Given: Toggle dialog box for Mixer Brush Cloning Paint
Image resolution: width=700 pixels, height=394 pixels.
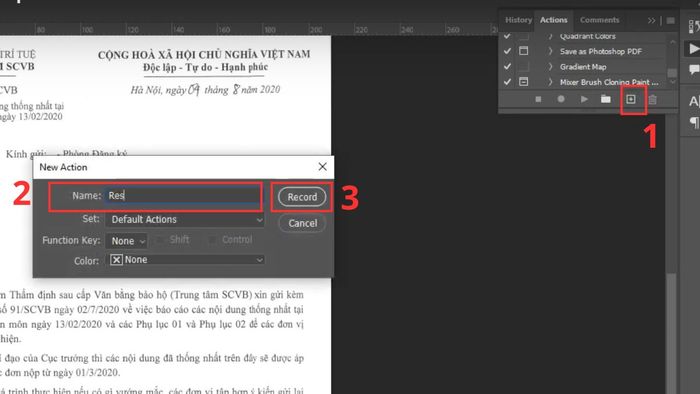Looking at the screenshot, I should point(523,82).
